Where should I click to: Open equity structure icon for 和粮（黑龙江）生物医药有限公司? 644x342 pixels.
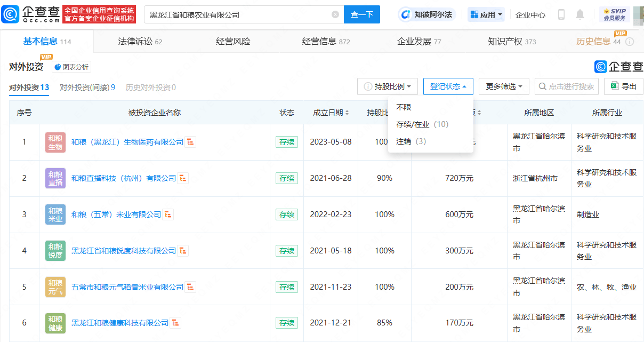point(191,142)
